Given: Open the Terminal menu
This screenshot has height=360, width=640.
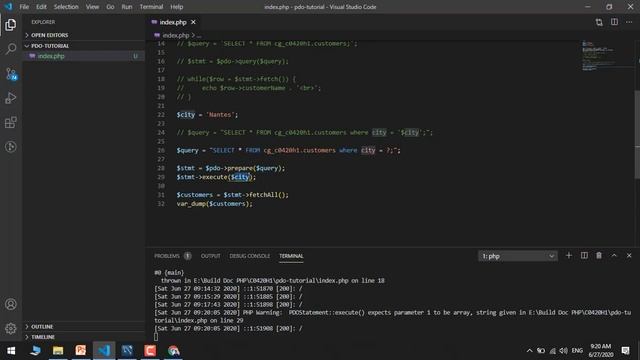Looking at the screenshot, I should click(151, 7).
